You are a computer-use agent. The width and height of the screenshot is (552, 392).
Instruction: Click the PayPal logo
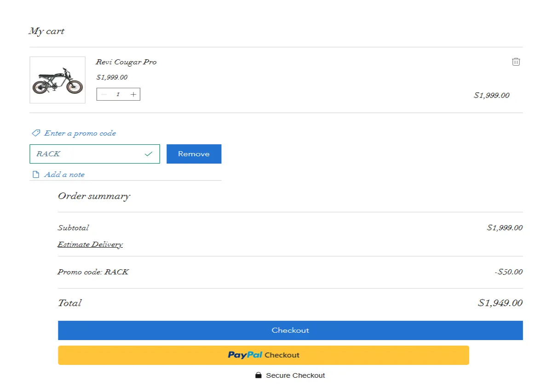pos(245,355)
